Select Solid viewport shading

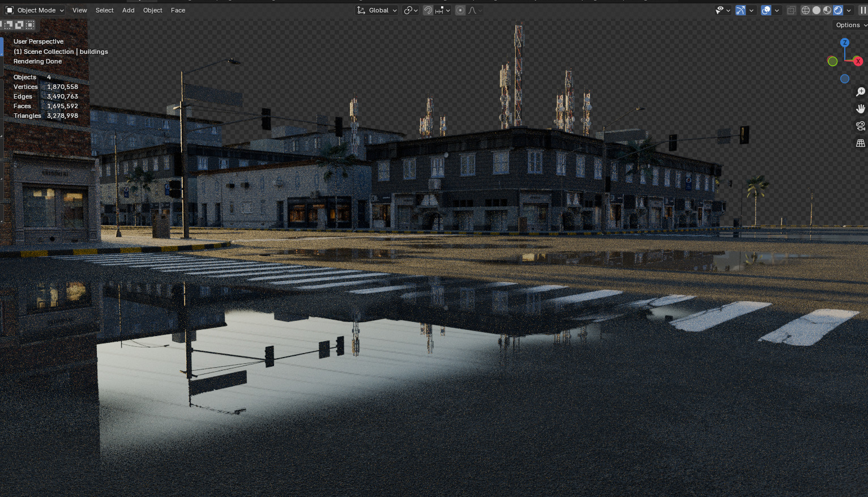click(816, 10)
